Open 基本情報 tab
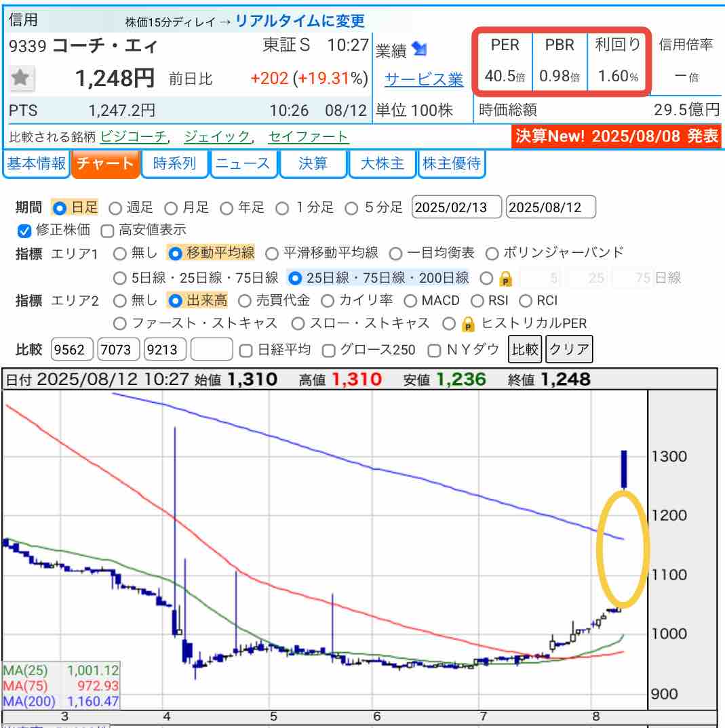 36,163
